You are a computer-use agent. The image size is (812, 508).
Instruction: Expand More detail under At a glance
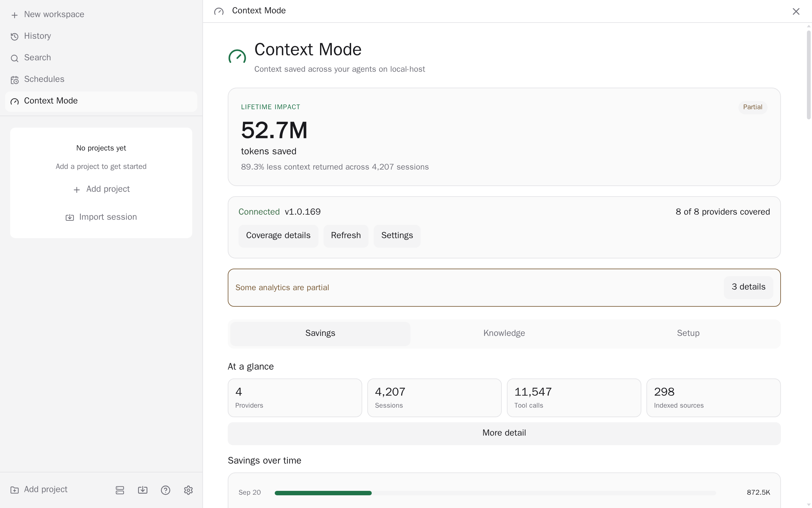[x=504, y=433]
